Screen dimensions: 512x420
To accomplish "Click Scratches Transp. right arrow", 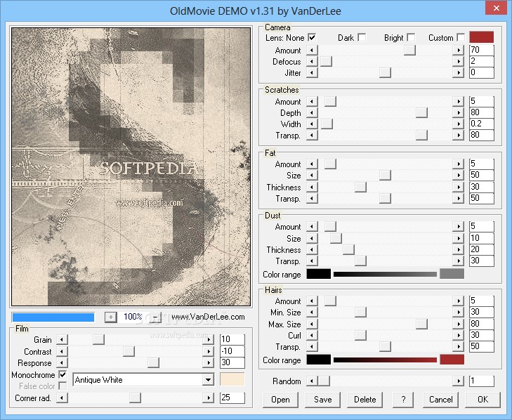I will (459, 136).
